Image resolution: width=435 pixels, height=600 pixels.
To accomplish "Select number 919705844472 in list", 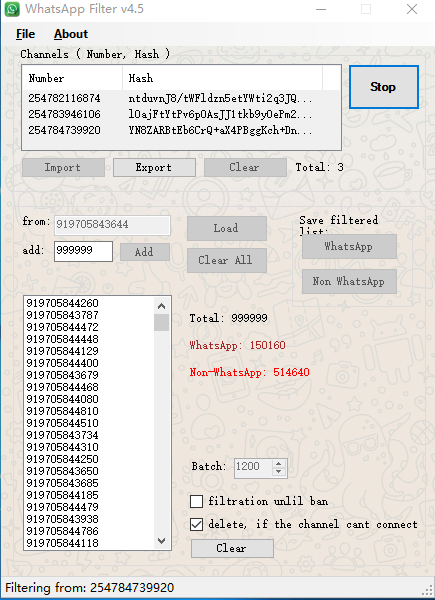I will pyautogui.click(x=62, y=327).
